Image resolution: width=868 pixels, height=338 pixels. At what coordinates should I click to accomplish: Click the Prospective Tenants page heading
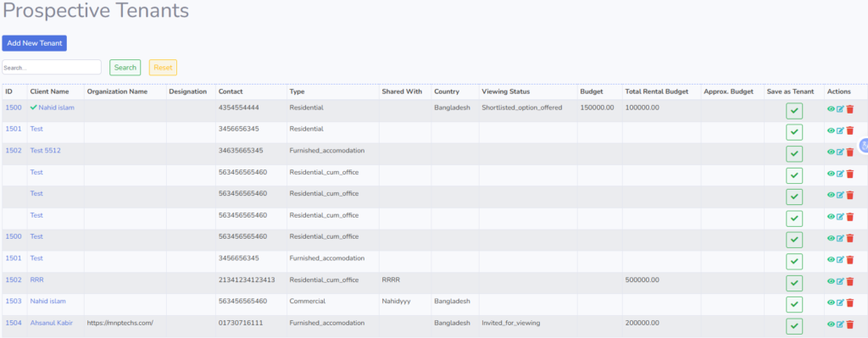[x=96, y=10]
